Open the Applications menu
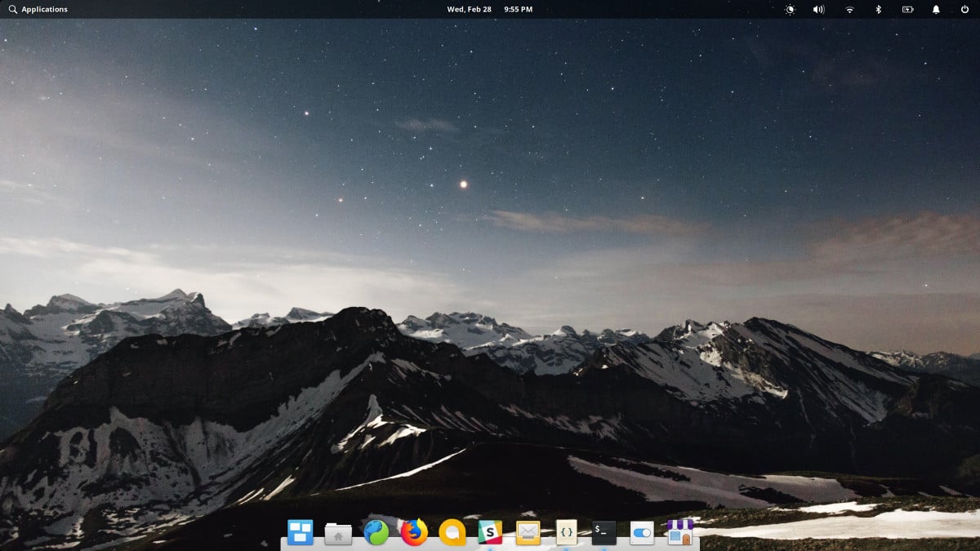980x551 pixels. pyautogui.click(x=38, y=9)
